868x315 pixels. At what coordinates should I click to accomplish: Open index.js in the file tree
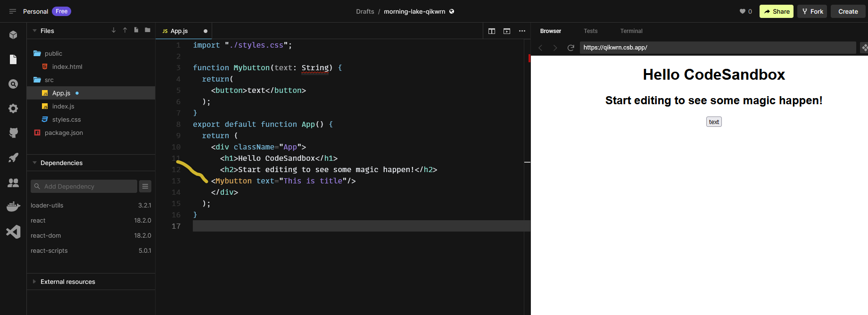[x=91, y=106]
